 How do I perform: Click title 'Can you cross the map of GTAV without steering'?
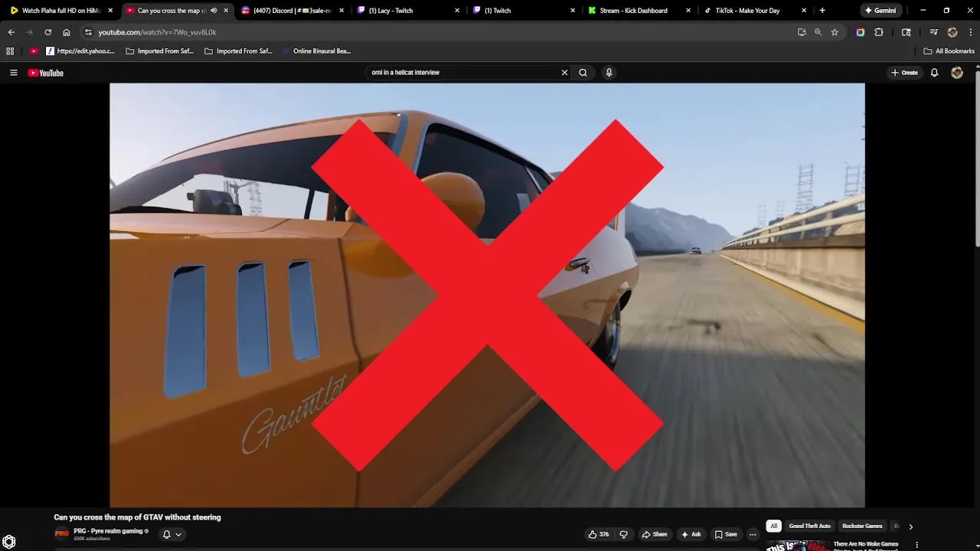(137, 517)
